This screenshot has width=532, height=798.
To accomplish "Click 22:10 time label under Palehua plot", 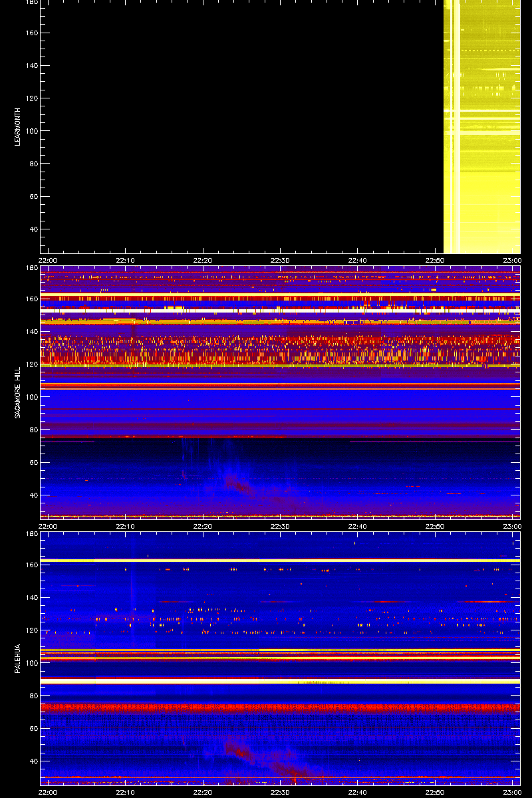I will (x=126, y=792).
